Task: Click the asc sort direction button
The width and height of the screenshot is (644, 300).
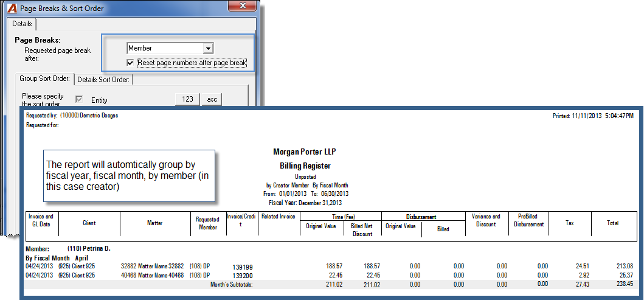Action: coord(212,99)
